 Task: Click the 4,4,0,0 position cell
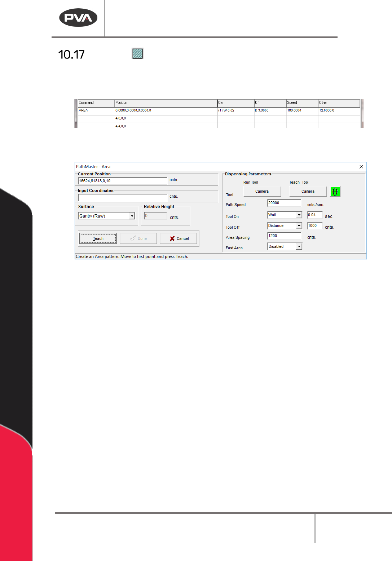coord(166,126)
